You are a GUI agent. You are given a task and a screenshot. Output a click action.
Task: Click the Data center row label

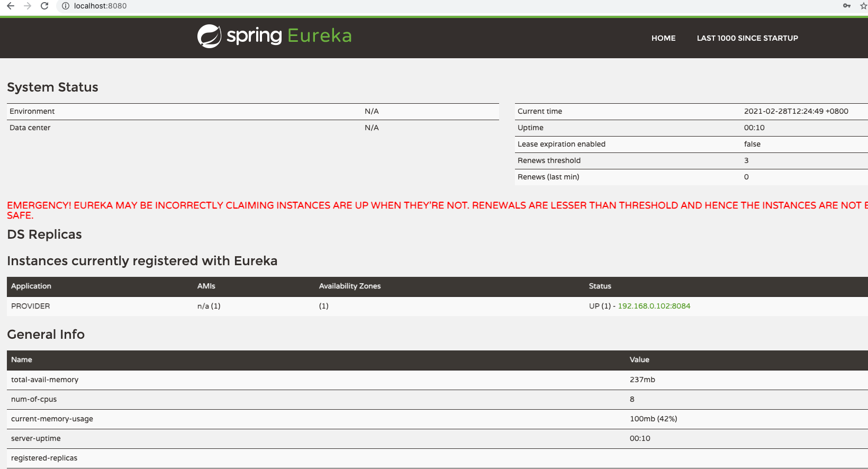[x=30, y=128]
